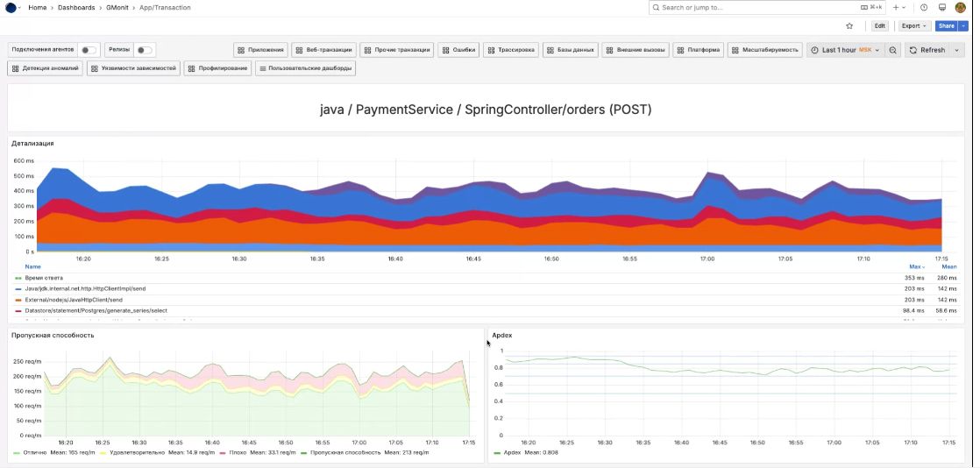The width and height of the screenshot is (980, 468).
Task: Go to the Базы данных dashboard link
Action: pos(570,50)
